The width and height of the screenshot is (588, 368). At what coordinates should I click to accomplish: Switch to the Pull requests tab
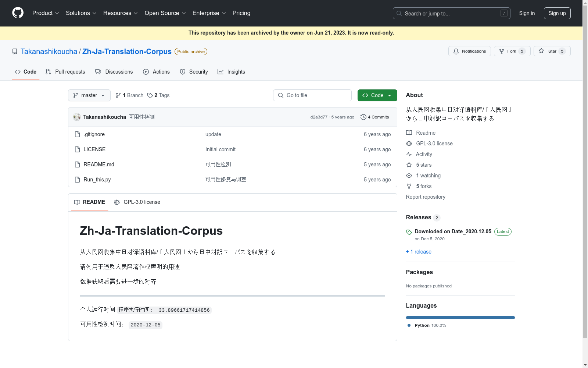coord(65,72)
